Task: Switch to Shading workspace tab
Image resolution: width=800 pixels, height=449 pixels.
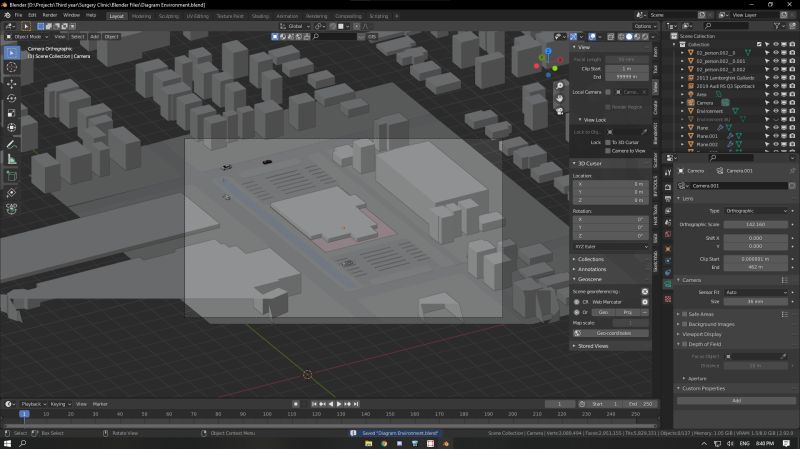Action: pos(260,16)
